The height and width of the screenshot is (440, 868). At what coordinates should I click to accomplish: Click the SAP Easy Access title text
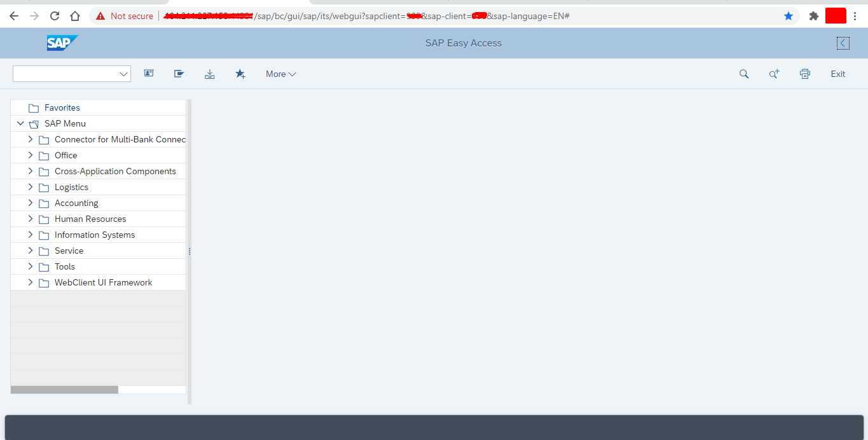(x=464, y=43)
